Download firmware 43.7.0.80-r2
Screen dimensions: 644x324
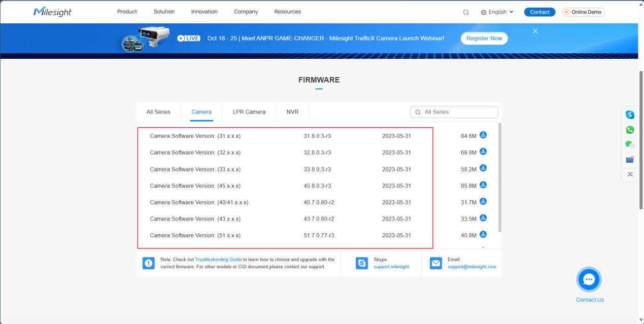tap(483, 218)
